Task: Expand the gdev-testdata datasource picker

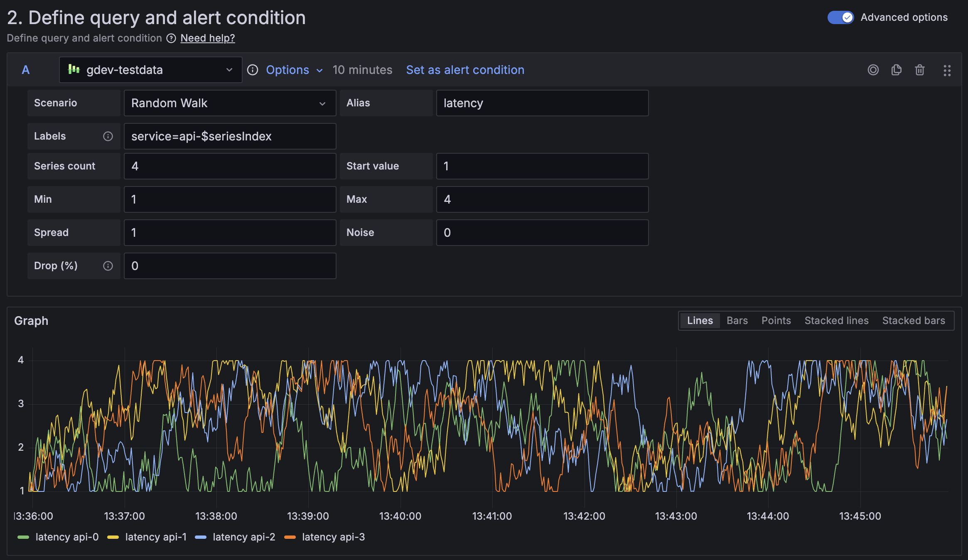Action: 229,69
